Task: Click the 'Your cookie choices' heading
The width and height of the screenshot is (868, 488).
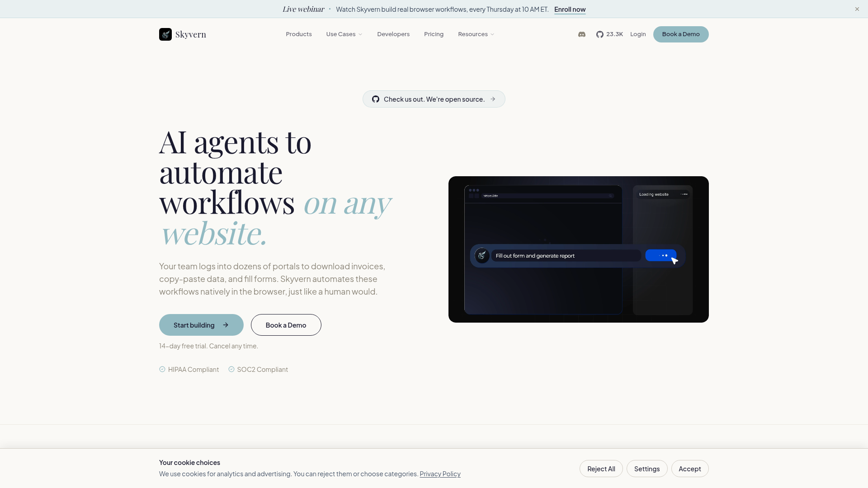Action: point(189,463)
